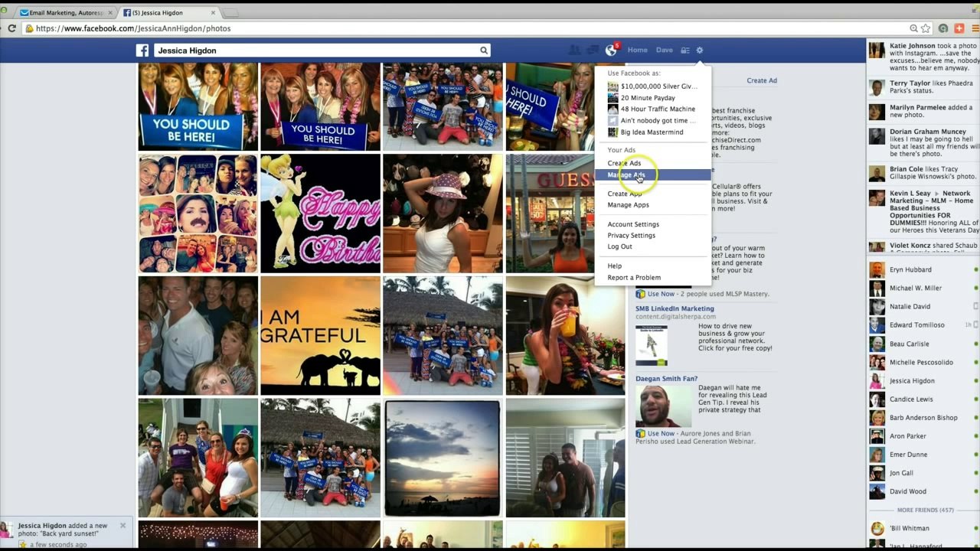Open the photo collage of faces thumbnail
Screen dimensions: 980x551
pyautogui.click(x=198, y=214)
